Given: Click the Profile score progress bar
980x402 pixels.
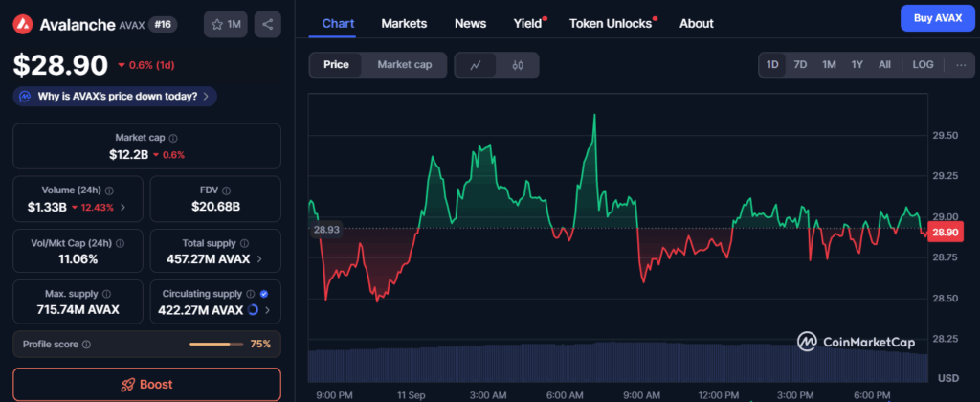Looking at the screenshot, I should point(217,345).
